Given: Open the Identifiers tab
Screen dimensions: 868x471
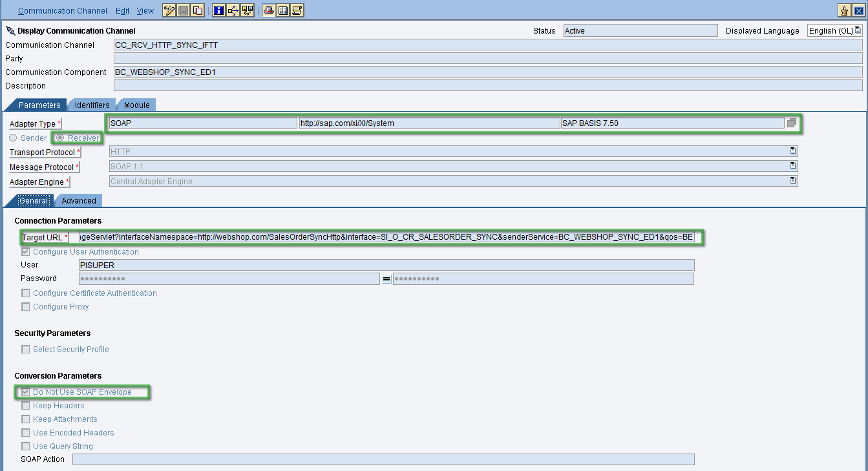Looking at the screenshot, I should click(92, 105).
